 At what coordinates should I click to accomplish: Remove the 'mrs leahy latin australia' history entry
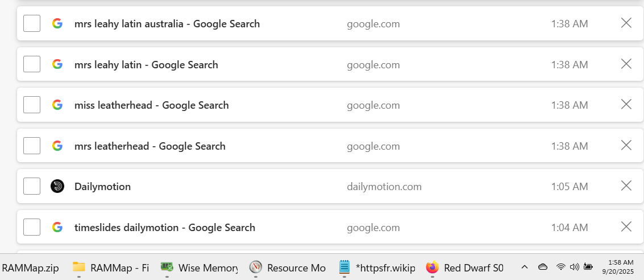[x=626, y=23]
